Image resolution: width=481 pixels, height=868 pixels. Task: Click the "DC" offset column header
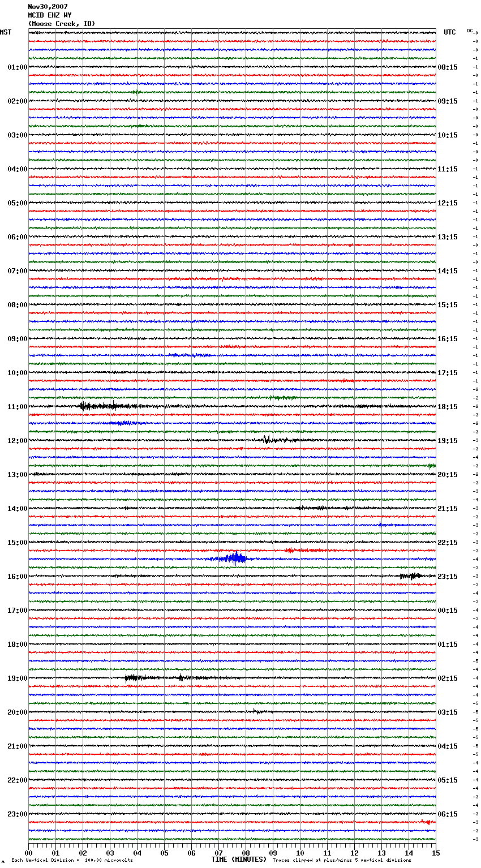click(470, 31)
